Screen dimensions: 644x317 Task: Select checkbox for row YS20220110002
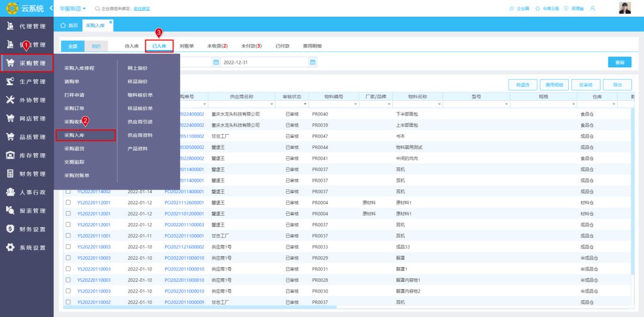[68, 303]
